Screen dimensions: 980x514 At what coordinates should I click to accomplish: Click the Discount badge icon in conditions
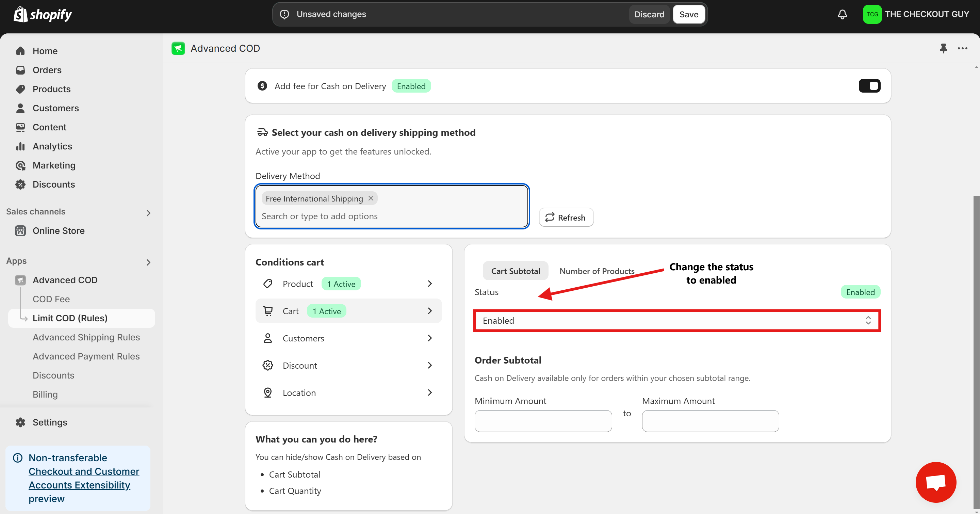pos(268,365)
